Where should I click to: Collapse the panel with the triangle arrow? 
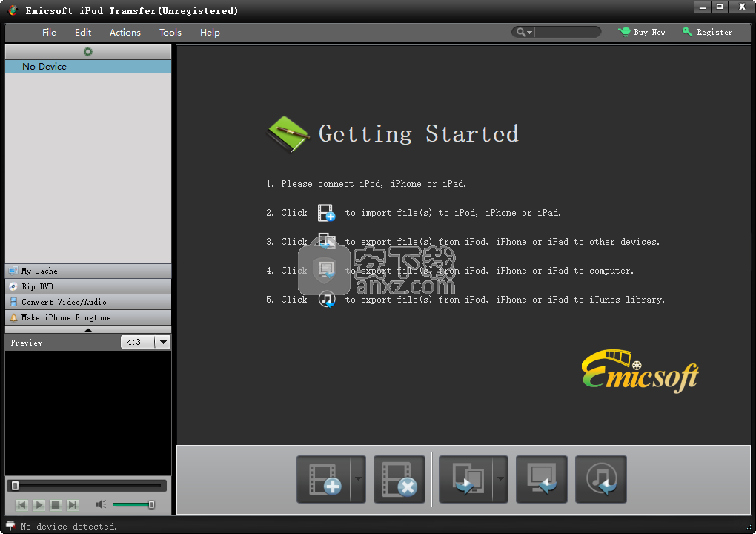[x=87, y=329]
